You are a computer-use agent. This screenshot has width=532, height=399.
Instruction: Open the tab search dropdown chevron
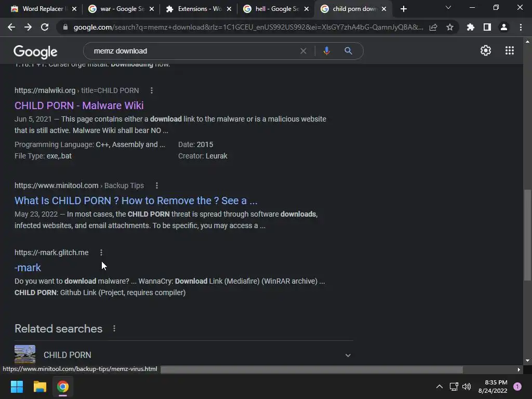448,7
